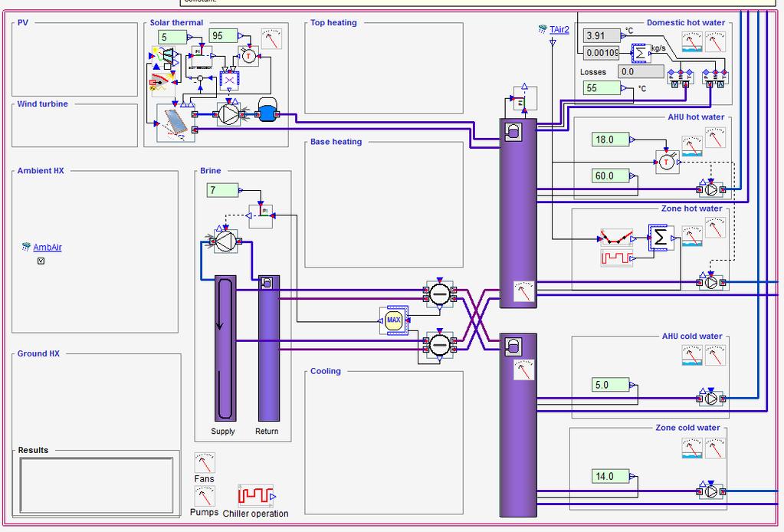The width and height of the screenshot is (784, 532).
Task: Edit the Solar thermal value 5 field
Action: coord(172,37)
